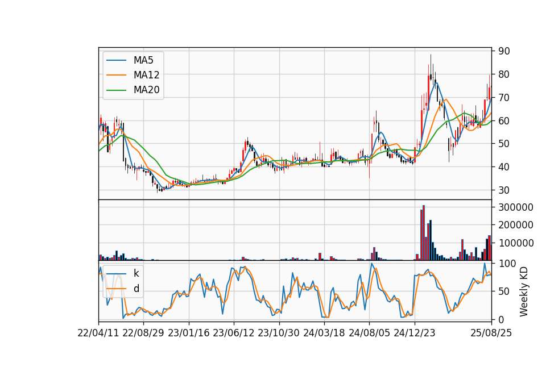Click the price axis value 70
This screenshot has height=392, width=546.
504,98
